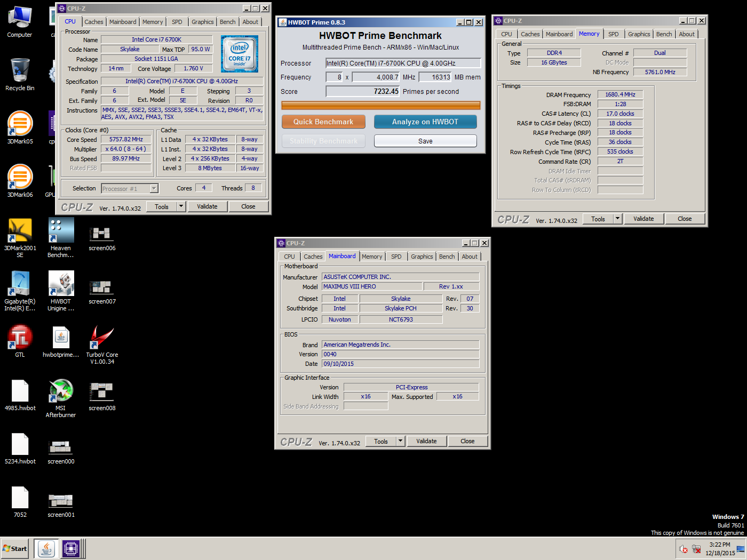Click Close button in Memory window
The height and width of the screenshot is (560, 747).
click(x=685, y=219)
